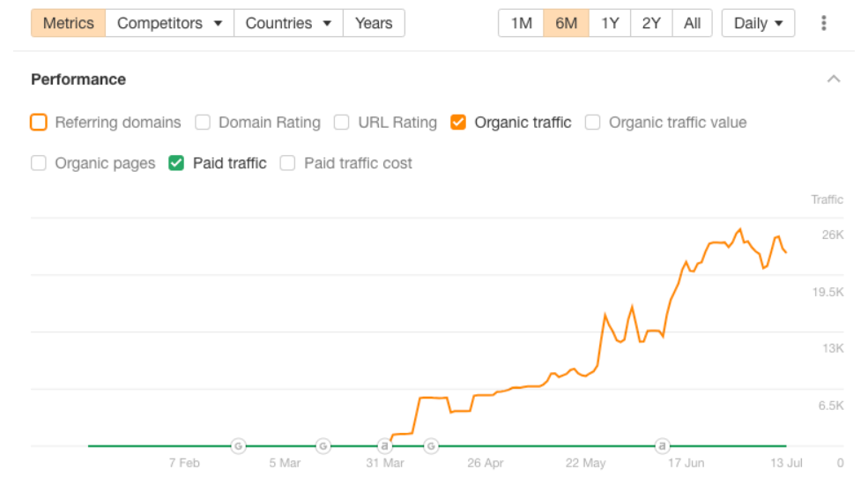This screenshot has height=477, width=868.
Task: Collapse the Performance section chevron
Action: click(x=833, y=79)
